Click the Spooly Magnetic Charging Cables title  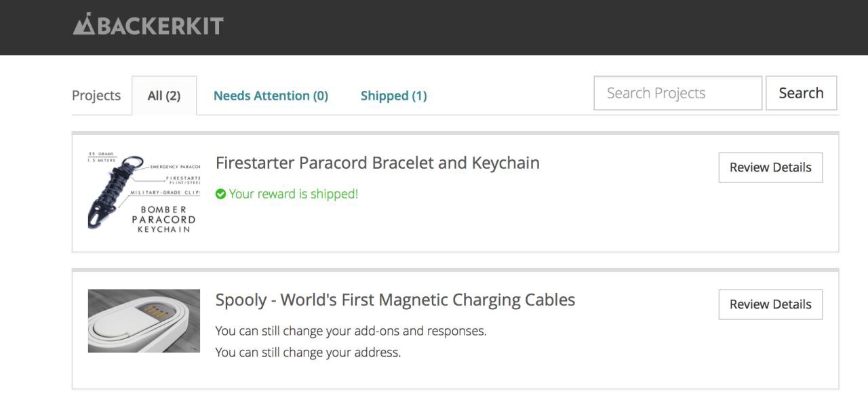(395, 300)
